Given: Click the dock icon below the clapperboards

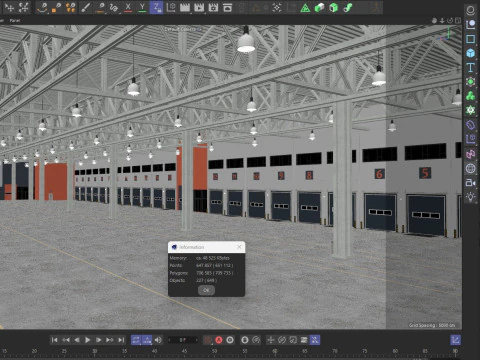Looking at the screenshot, I should click(x=227, y=7).
